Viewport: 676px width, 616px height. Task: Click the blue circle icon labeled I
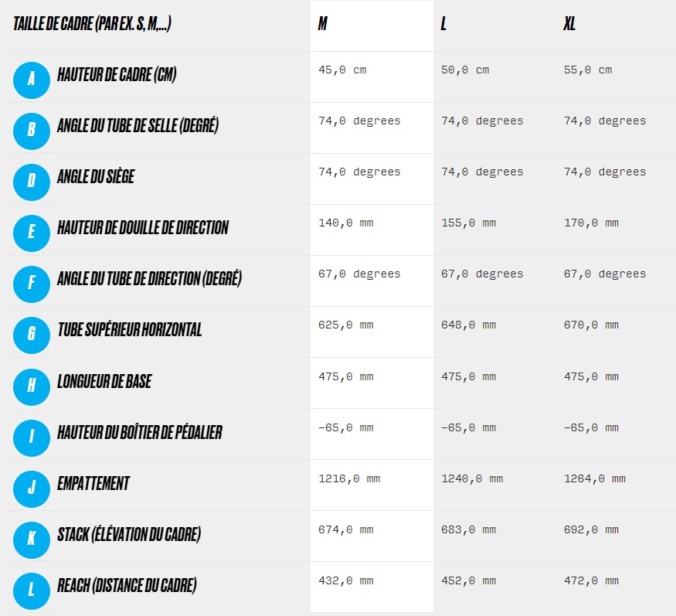coord(32,437)
